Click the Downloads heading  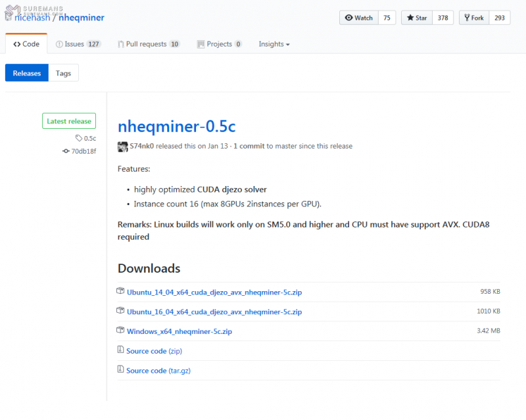[149, 268]
